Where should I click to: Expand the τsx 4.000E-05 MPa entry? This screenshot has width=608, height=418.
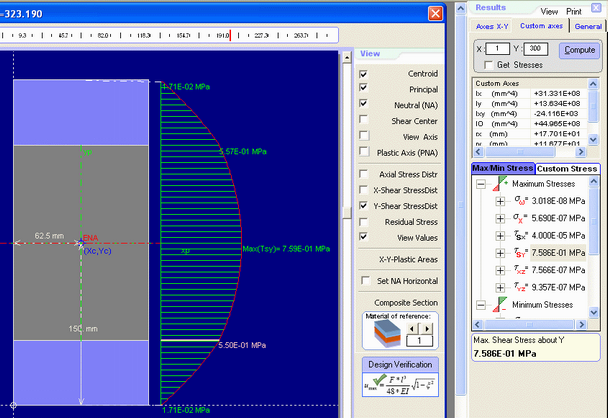coord(500,236)
